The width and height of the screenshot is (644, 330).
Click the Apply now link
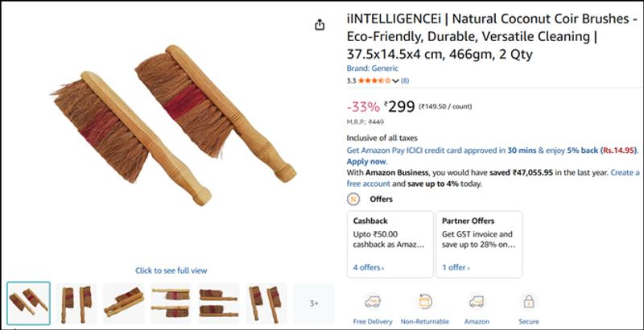366,161
